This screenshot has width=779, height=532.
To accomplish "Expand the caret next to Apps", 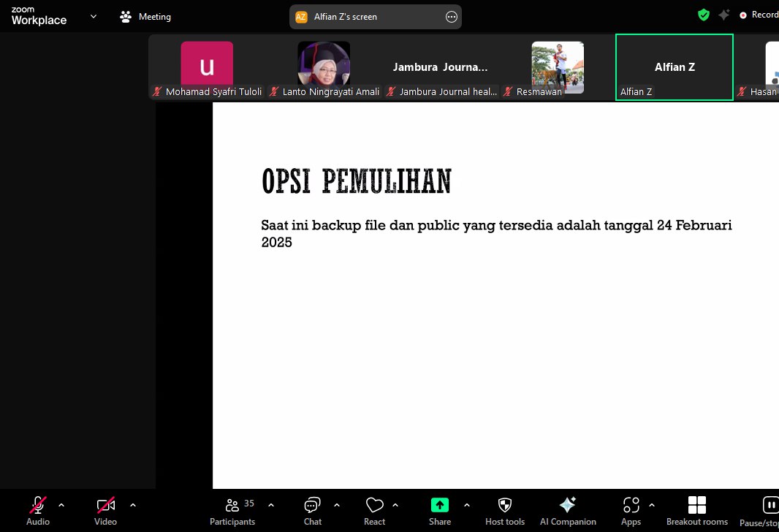I will click(652, 505).
